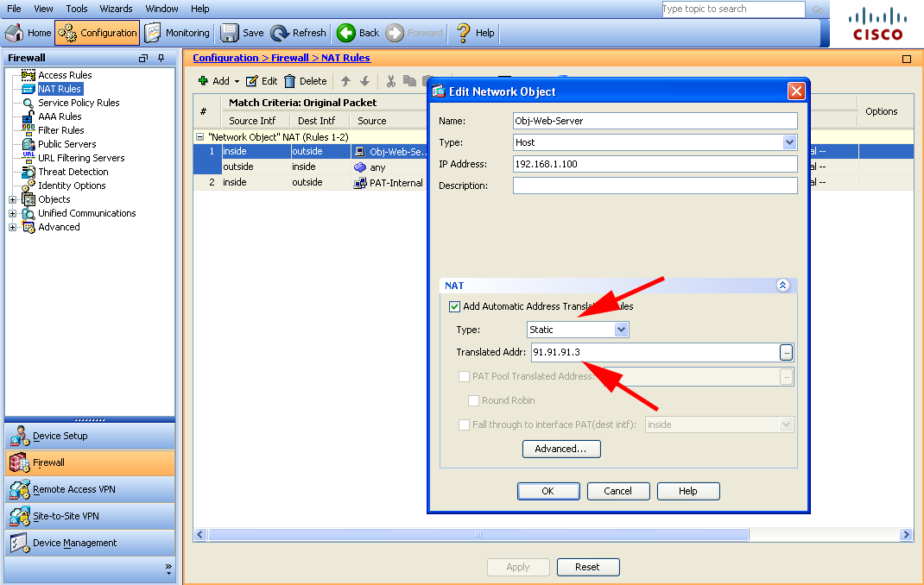Screen dimensions: 924x585
Task: Select Service Policy Rules tree item
Action: pos(79,103)
